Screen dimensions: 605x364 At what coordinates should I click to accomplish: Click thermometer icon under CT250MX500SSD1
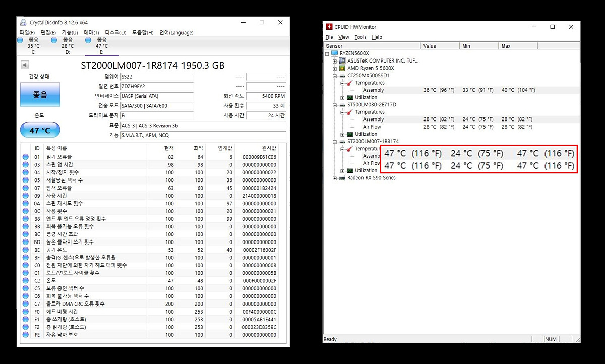click(349, 83)
